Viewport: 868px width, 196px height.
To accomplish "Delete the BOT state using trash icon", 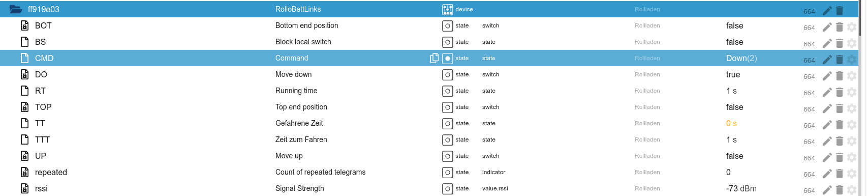I will point(840,27).
